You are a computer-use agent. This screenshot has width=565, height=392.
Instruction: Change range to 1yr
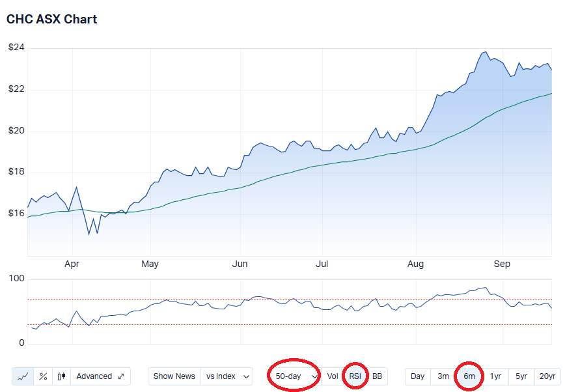point(495,376)
